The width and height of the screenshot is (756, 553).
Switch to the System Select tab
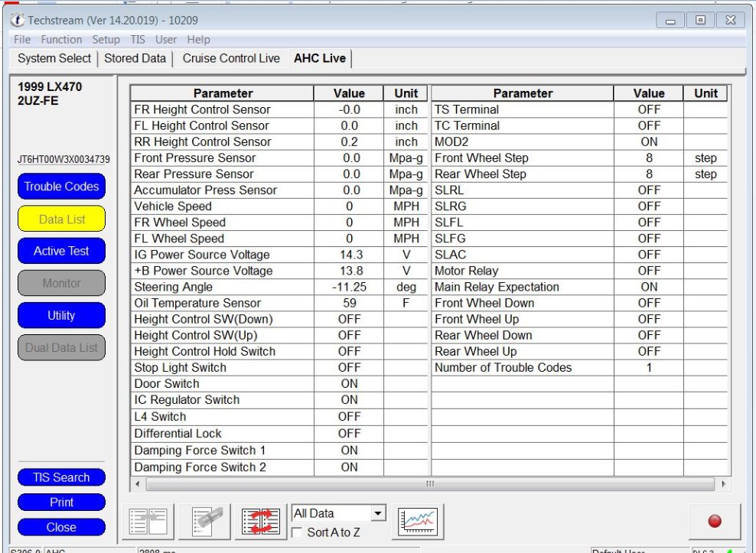pyautogui.click(x=54, y=58)
